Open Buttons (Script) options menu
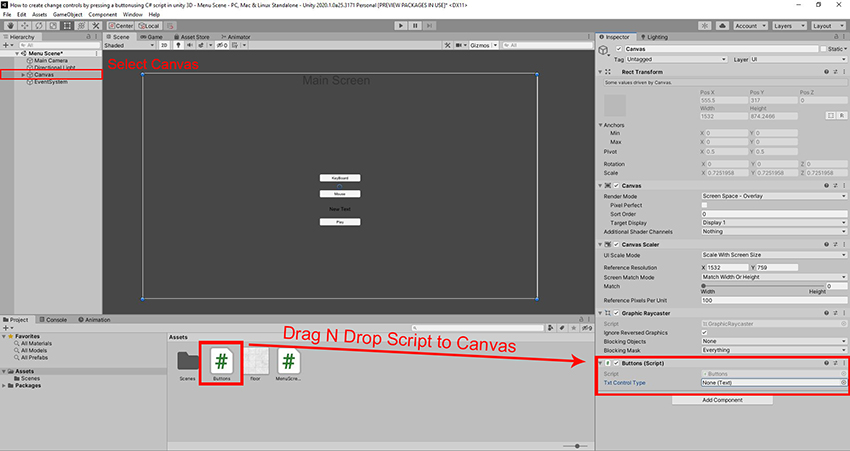Viewport: 850px width, 451px height. [844, 363]
